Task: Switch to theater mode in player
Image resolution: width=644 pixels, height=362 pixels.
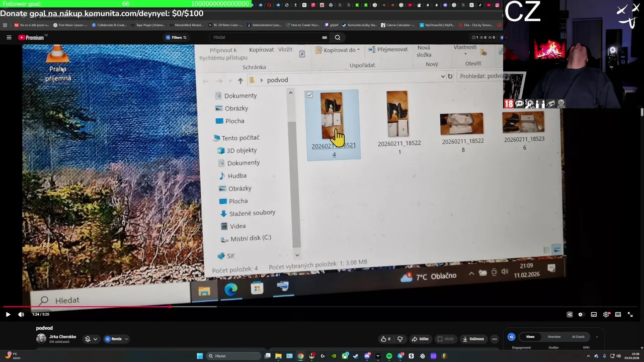Action: (618, 314)
